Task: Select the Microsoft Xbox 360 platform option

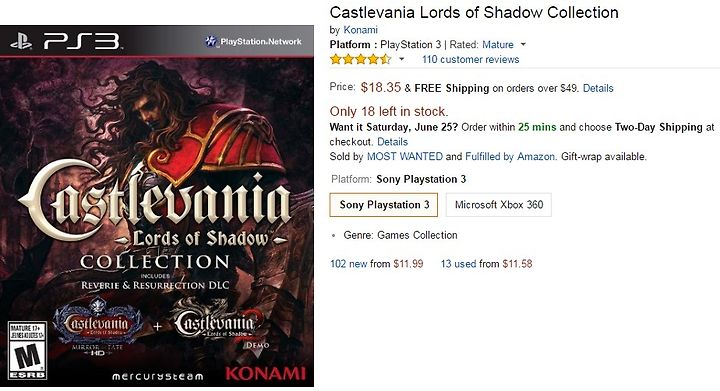Action: (x=499, y=205)
